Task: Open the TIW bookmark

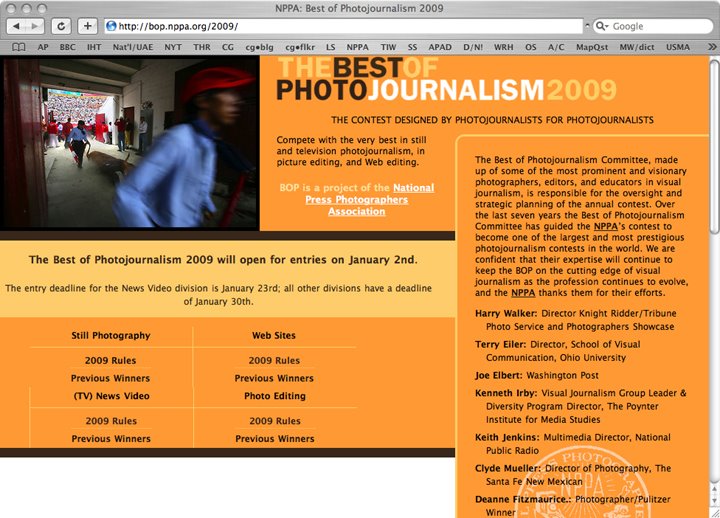Action: 388,47
